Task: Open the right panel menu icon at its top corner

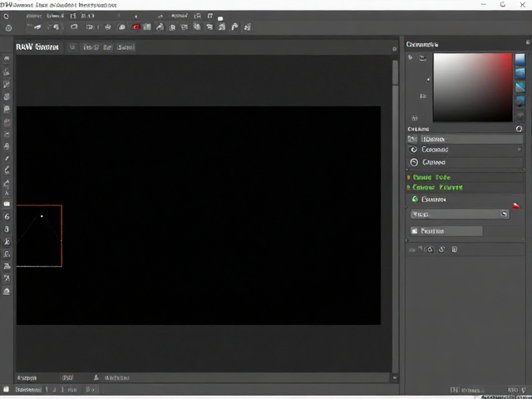Action: click(528, 42)
